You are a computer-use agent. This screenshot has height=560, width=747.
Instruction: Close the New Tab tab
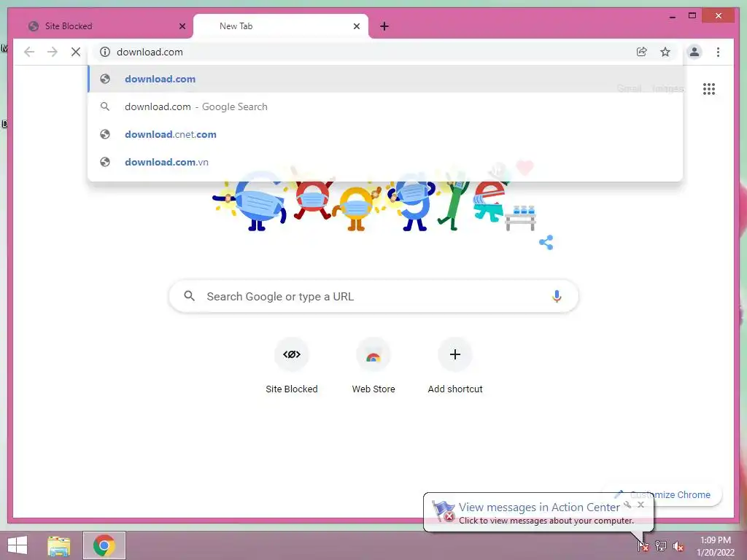click(x=356, y=26)
